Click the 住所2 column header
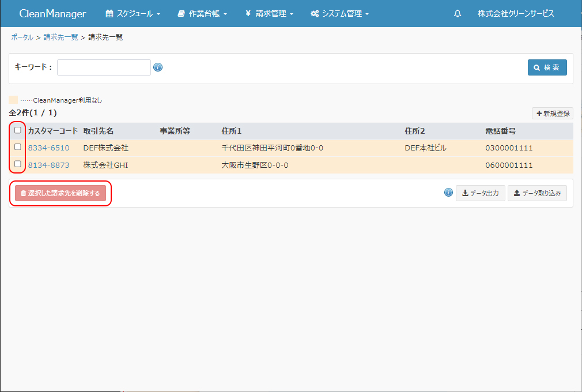Viewport: 582px width, 392px height. (x=414, y=131)
